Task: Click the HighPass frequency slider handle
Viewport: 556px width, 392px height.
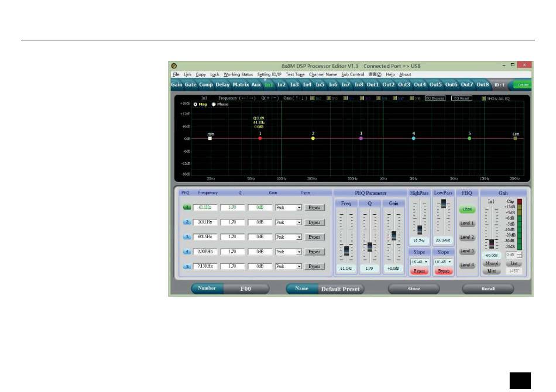Action: tap(420, 230)
